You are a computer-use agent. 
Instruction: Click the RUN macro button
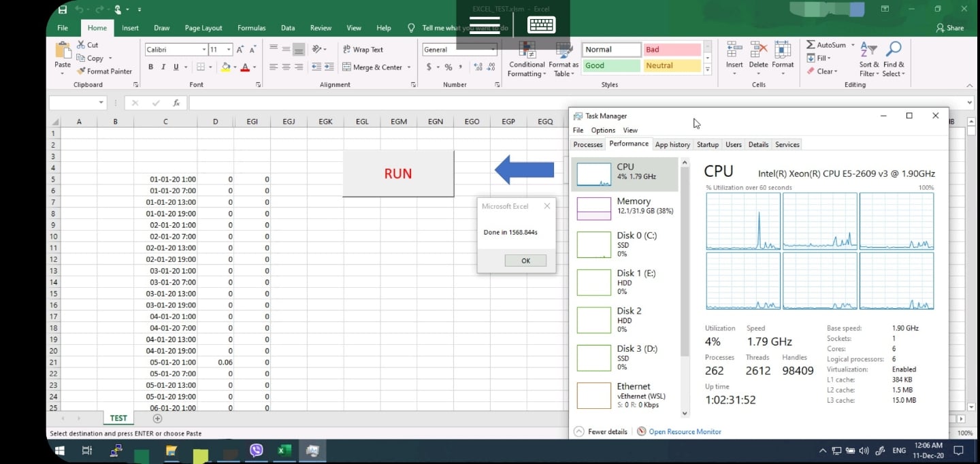[398, 173]
